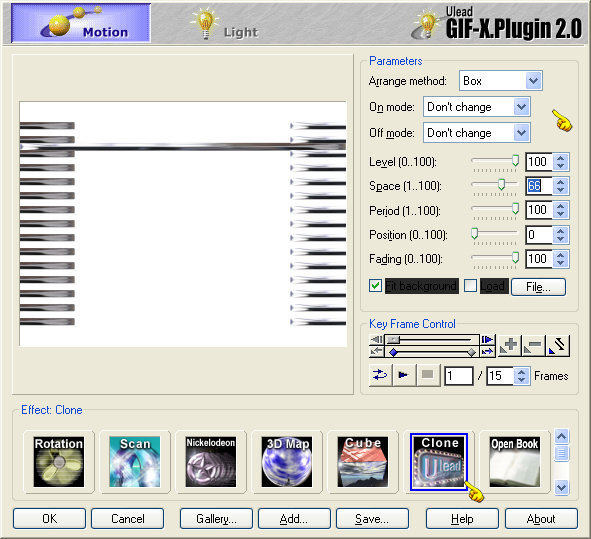Open the About dialog
The height and width of the screenshot is (539, 591).
pos(541,519)
